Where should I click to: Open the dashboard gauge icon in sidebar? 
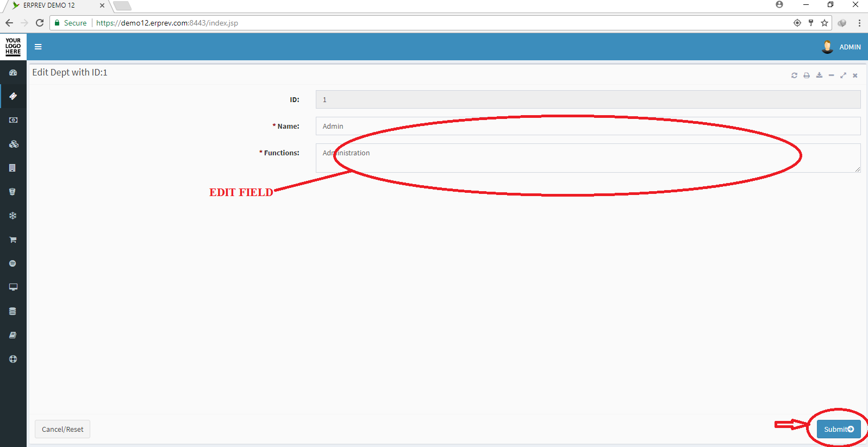[x=13, y=72]
